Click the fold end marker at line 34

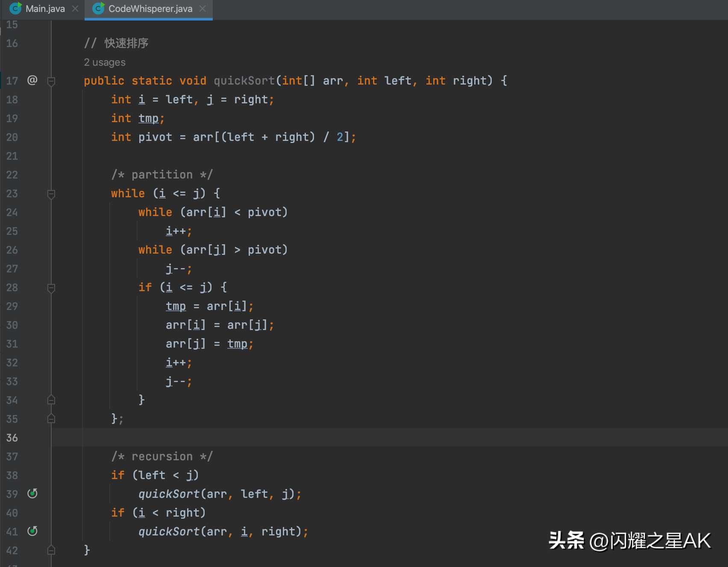click(51, 400)
